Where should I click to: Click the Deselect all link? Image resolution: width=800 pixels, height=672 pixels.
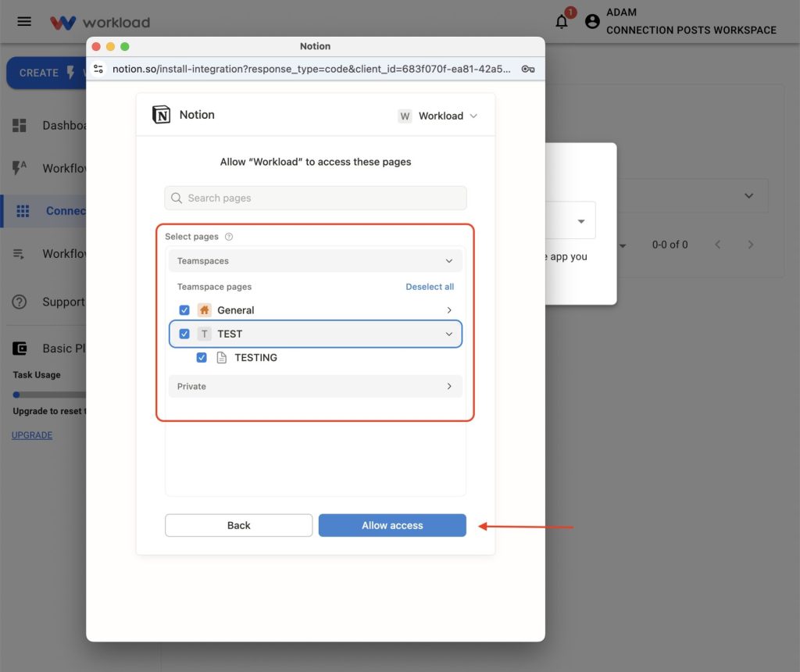pyautogui.click(x=430, y=287)
